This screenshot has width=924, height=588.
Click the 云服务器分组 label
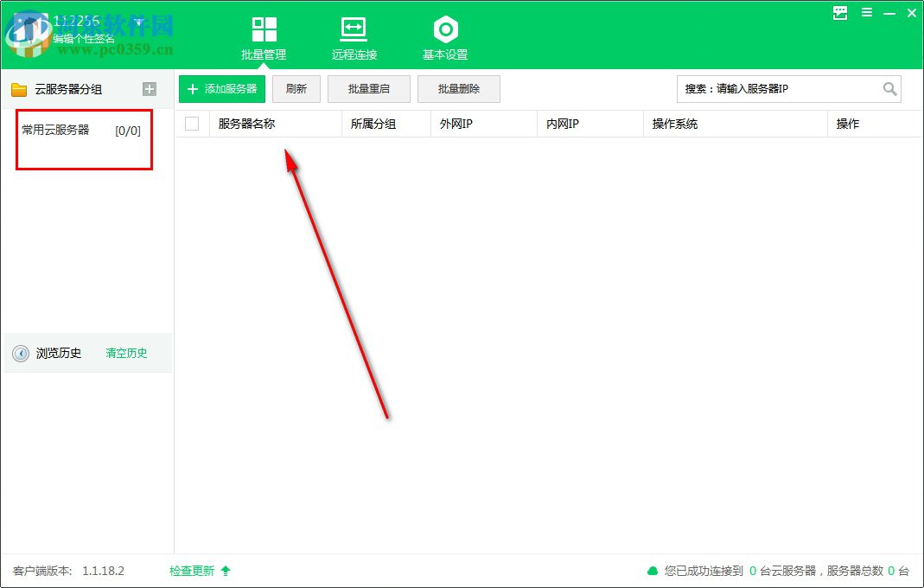[68, 90]
